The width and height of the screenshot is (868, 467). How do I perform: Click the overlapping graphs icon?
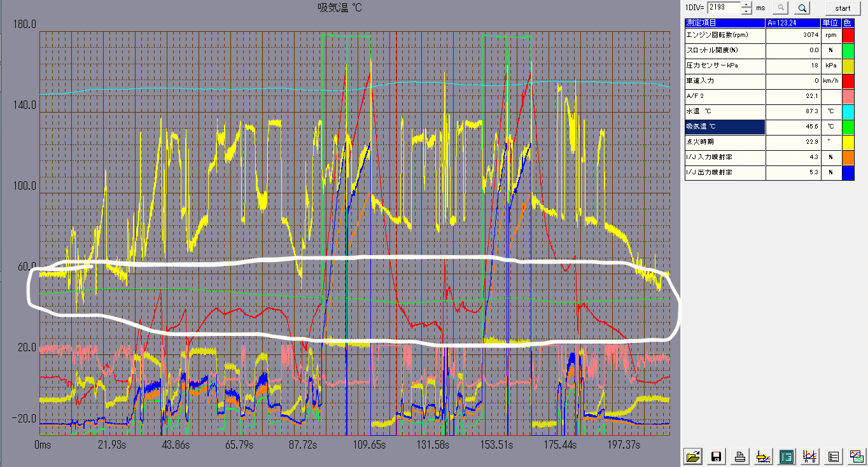click(856, 456)
